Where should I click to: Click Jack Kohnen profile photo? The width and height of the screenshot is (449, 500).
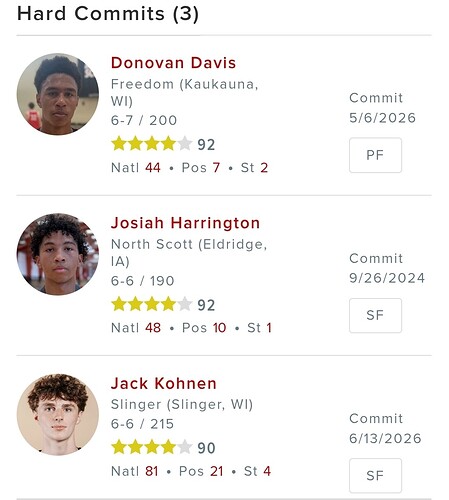[x=58, y=415]
